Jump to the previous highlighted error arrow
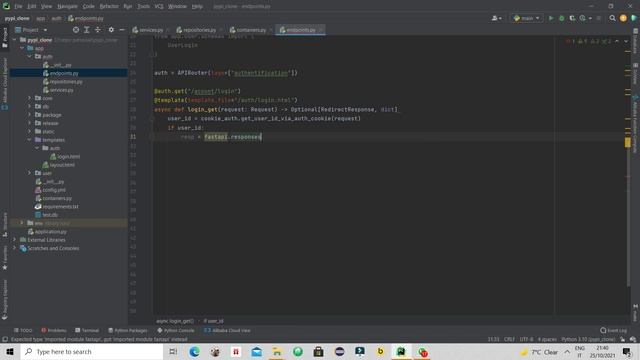 coord(617,41)
